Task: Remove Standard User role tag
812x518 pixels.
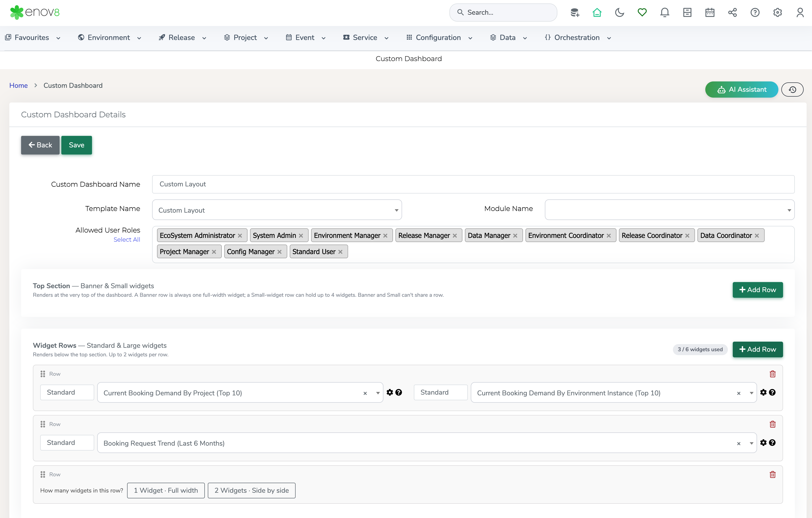Action: 340,252
